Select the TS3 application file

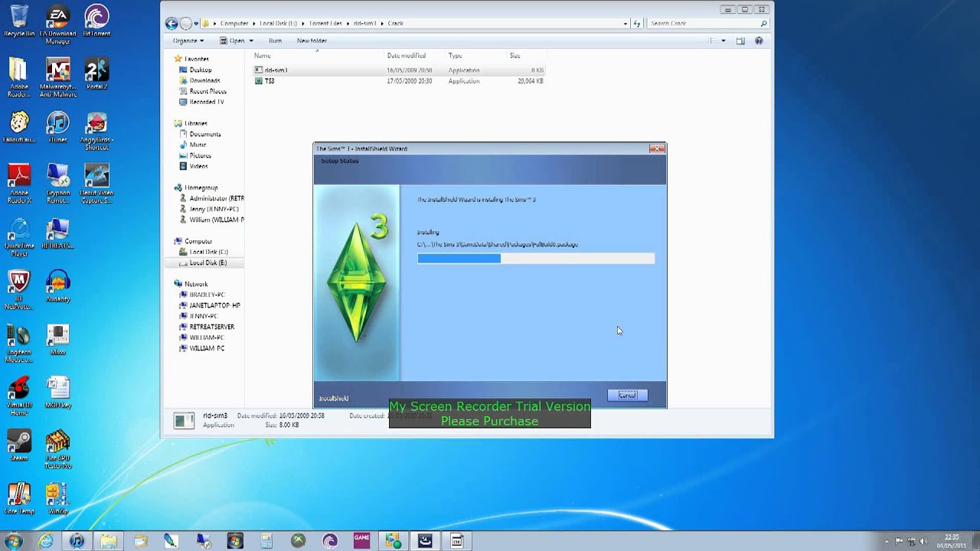[398, 81]
